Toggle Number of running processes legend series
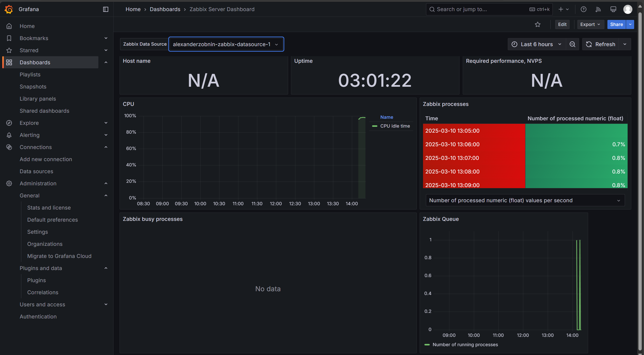 click(x=465, y=345)
